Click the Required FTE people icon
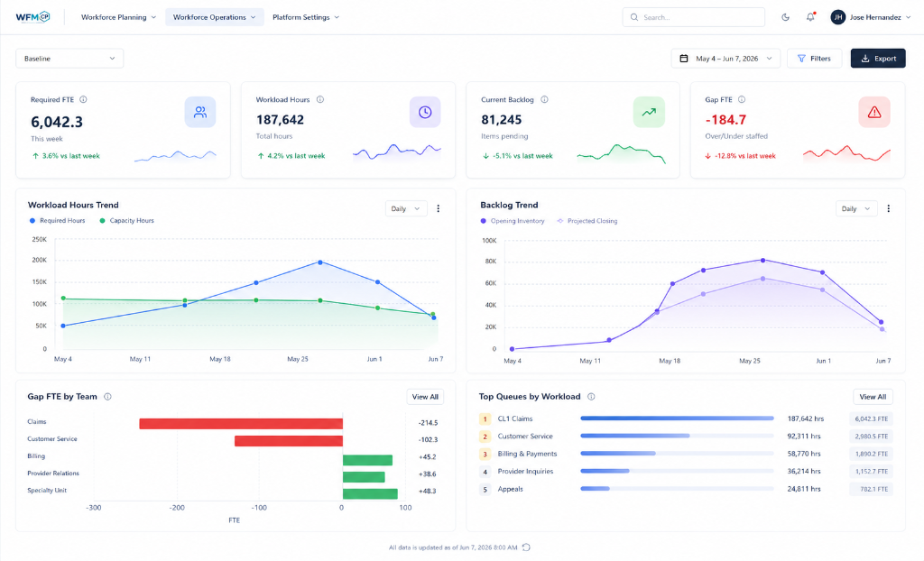The width and height of the screenshot is (924, 561). pyautogui.click(x=200, y=112)
